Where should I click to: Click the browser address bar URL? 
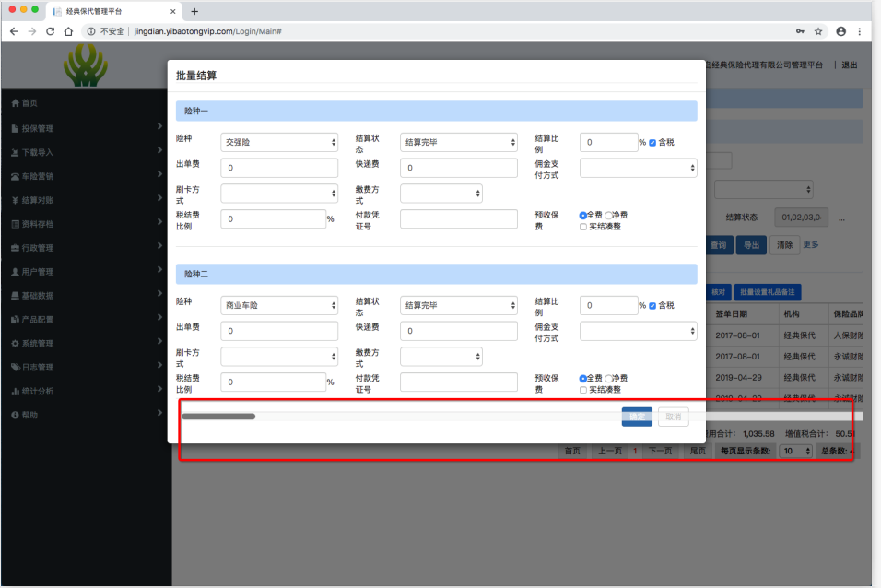[x=208, y=31]
